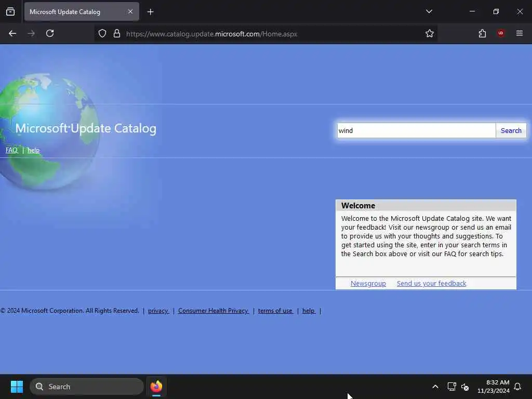Open Send us your feedback link
This screenshot has width=532, height=399.
click(432, 283)
